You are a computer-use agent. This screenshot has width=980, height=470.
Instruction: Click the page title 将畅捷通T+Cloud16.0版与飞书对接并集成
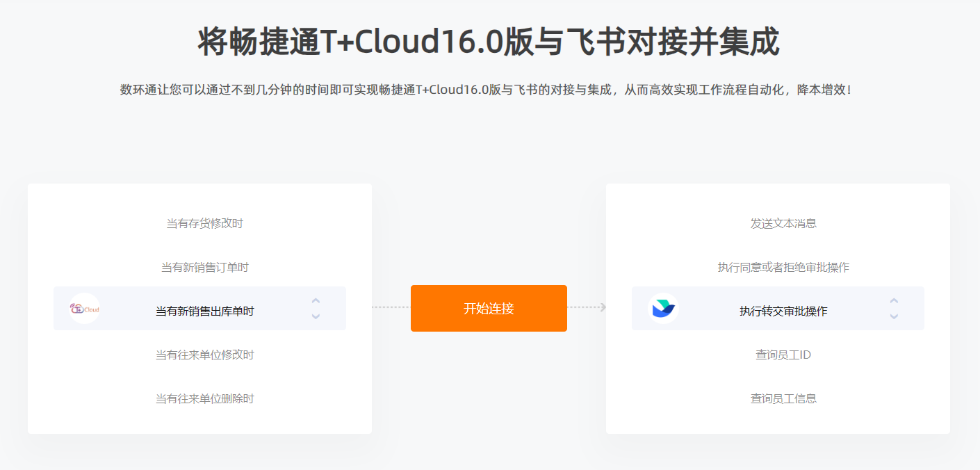[489, 42]
